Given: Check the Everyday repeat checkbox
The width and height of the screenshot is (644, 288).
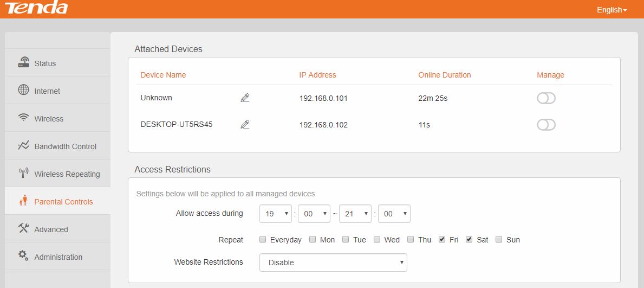Looking at the screenshot, I should click(x=263, y=239).
